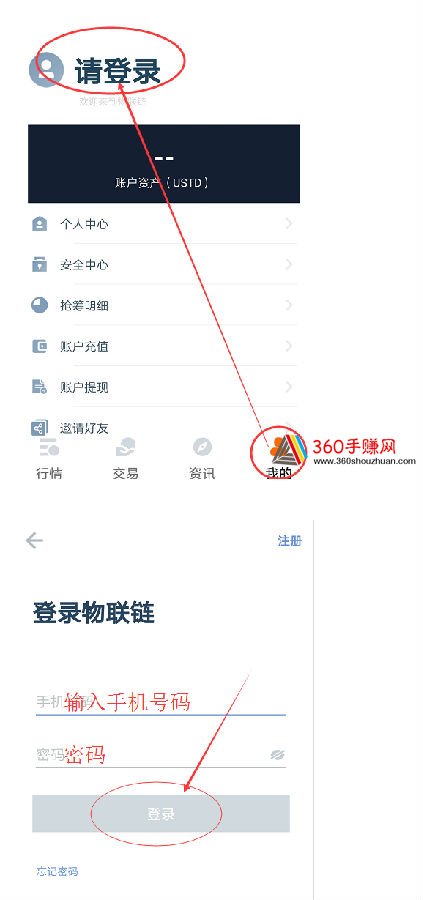Toggle password visibility eye icon
The height and width of the screenshot is (900, 423).
tap(278, 755)
